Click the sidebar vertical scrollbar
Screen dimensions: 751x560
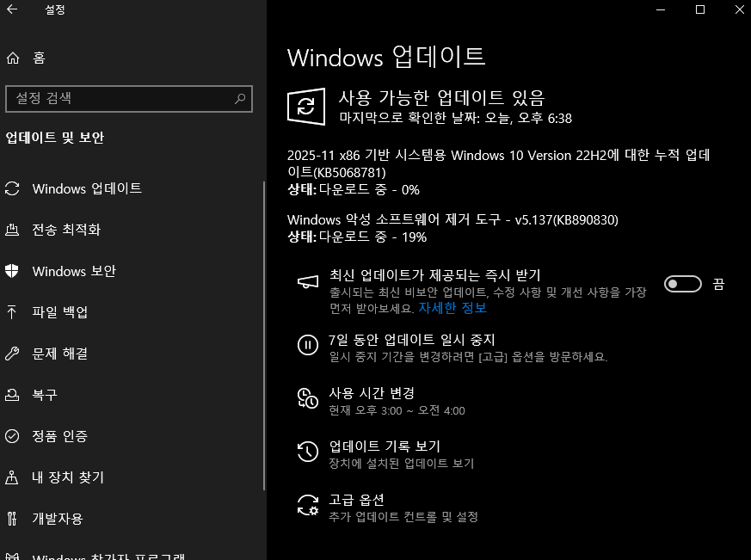264,335
